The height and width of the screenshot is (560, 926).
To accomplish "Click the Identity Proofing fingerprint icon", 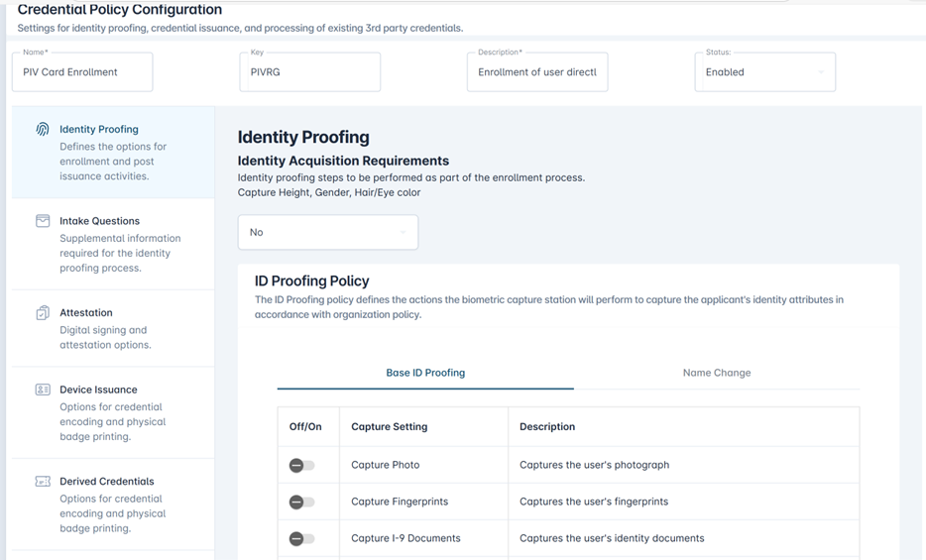I will [x=43, y=130].
